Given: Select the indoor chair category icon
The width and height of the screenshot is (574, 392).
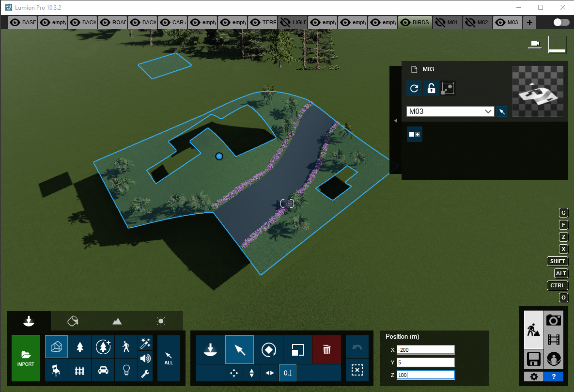Looking at the screenshot, I should 56,370.
